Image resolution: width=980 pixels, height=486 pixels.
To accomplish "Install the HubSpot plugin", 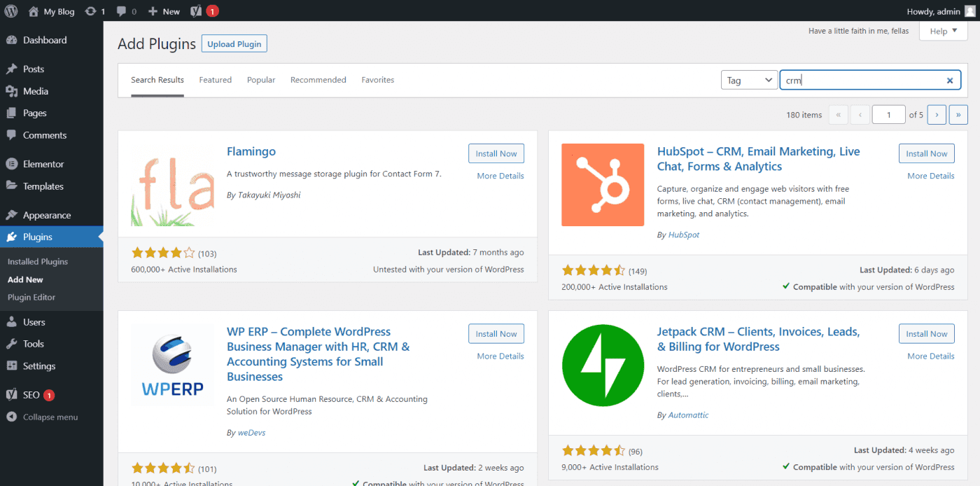I will click(x=927, y=153).
